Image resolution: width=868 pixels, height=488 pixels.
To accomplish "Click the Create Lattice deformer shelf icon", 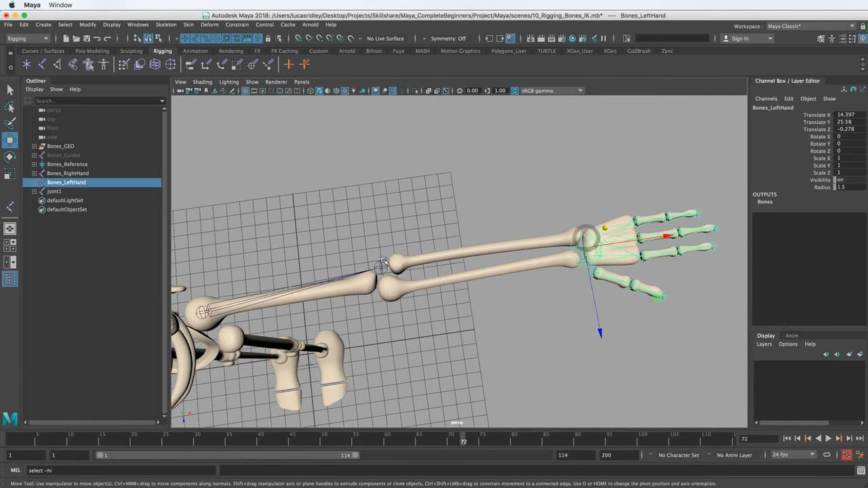I will coord(155,64).
